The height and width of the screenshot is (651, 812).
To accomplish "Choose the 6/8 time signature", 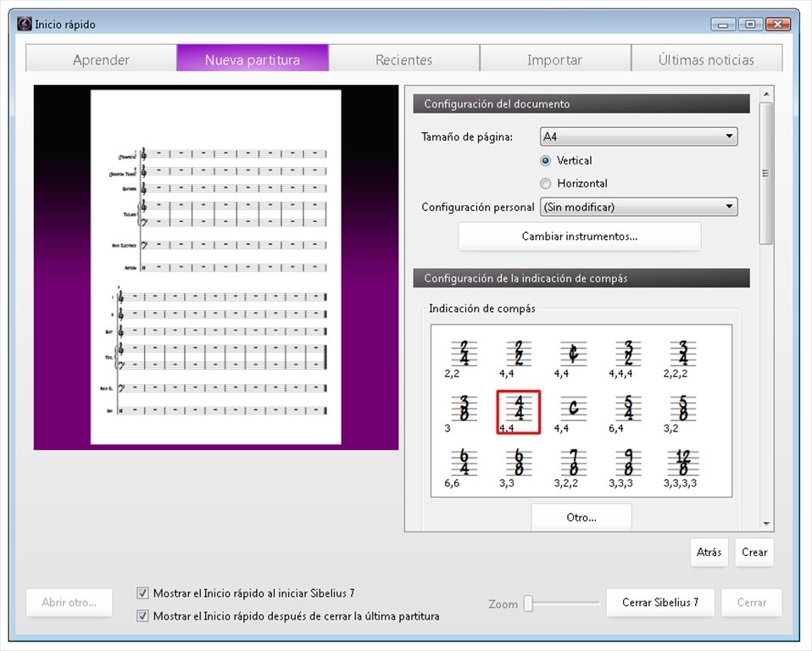I will tap(519, 463).
